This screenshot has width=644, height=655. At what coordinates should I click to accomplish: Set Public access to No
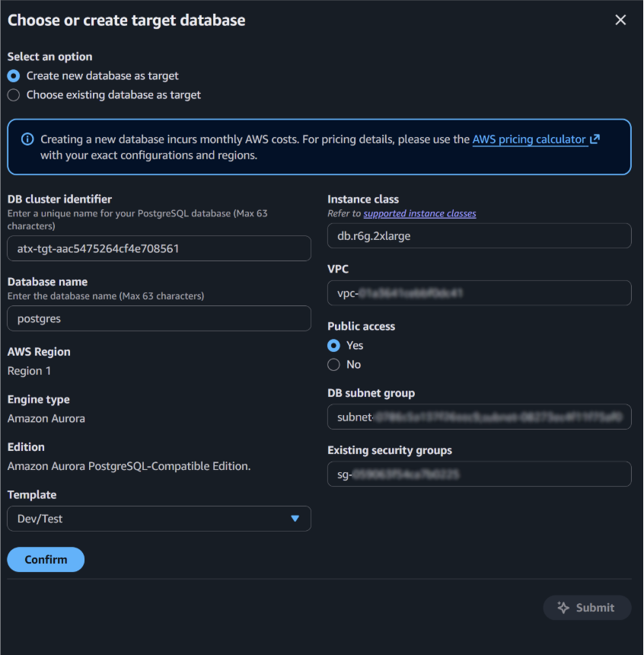click(333, 364)
